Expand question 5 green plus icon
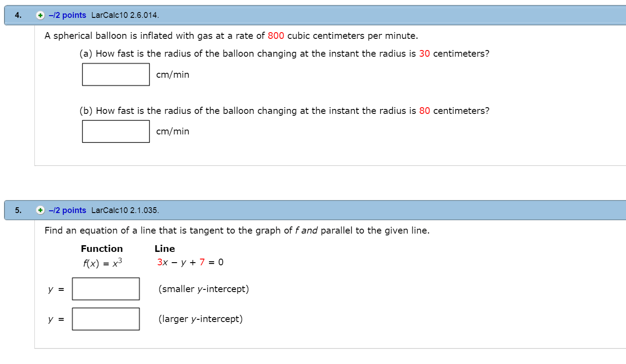Screen dimensions: 626x364 point(40,210)
